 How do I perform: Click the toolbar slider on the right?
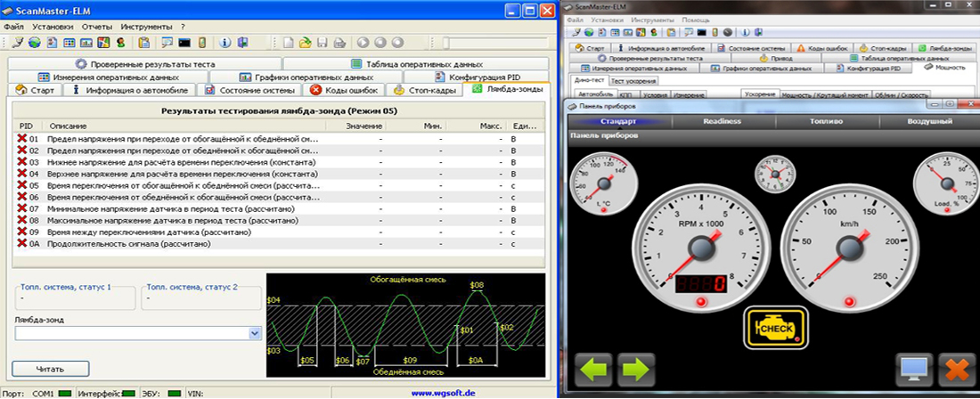click(x=497, y=43)
